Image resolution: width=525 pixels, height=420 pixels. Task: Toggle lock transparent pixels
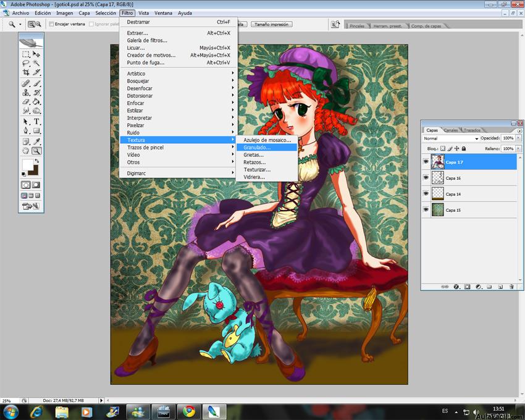point(443,148)
